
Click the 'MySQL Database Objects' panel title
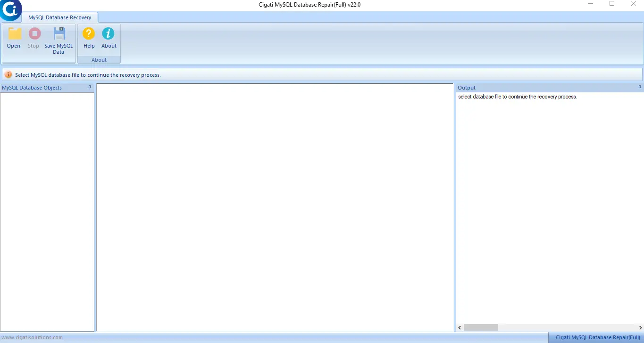pyautogui.click(x=32, y=88)
